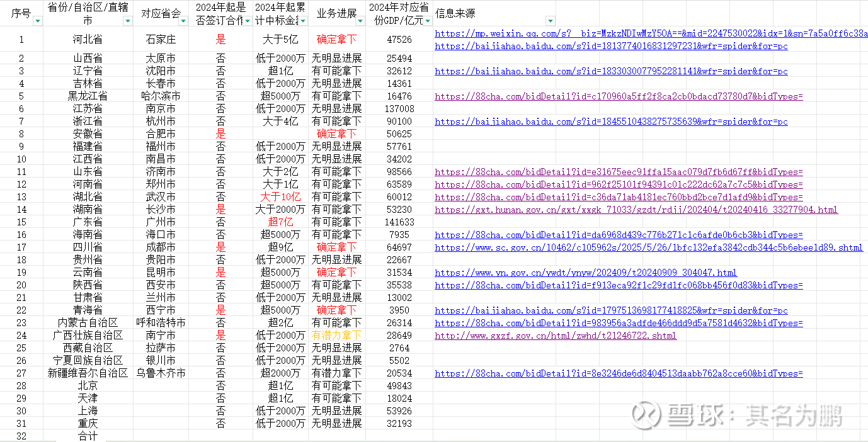Select the 哈尔滨市 cell
The width and height of the screenshot is (868, 442).
pyautogui.click(x=161, y=96)
